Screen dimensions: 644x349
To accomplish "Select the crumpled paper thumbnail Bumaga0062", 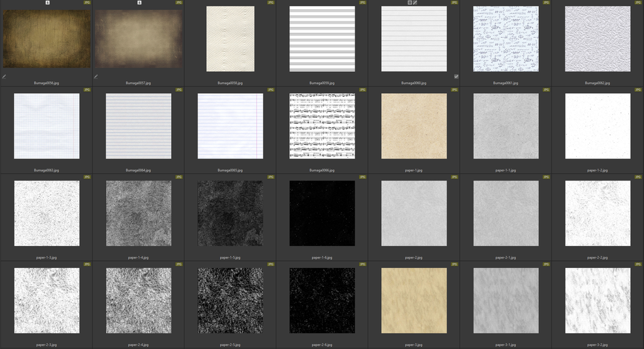I will [597, 39].
